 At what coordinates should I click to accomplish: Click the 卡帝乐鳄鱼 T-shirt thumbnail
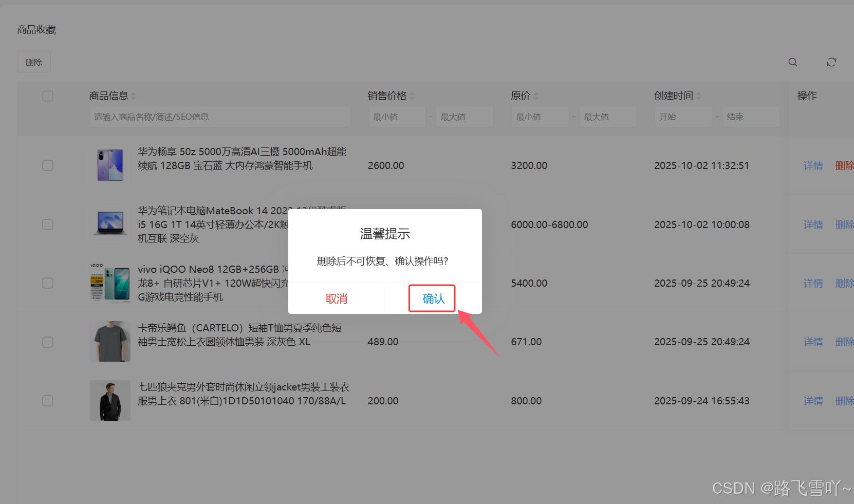[x=110, y=342]
